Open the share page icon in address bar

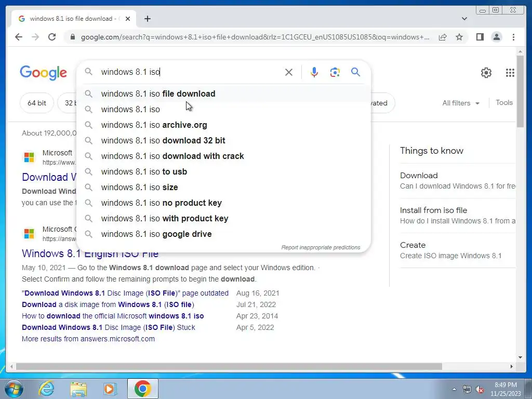[x=443, y=37]
